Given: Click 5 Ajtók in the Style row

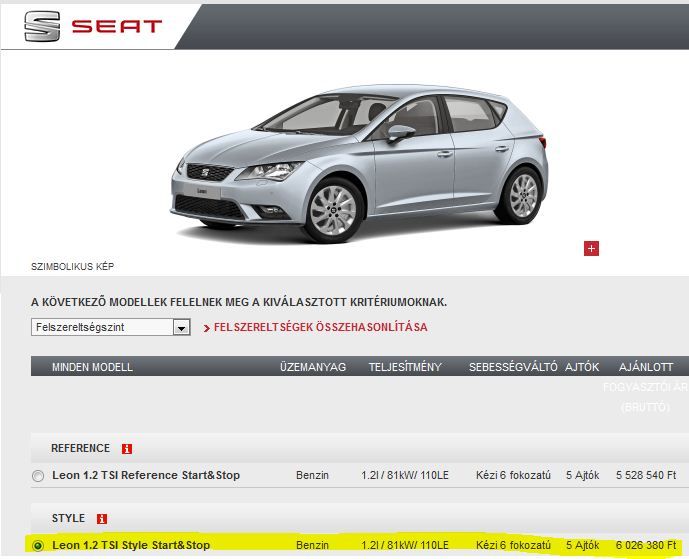Looking at the screenshot, I should (x=583, y=545).
